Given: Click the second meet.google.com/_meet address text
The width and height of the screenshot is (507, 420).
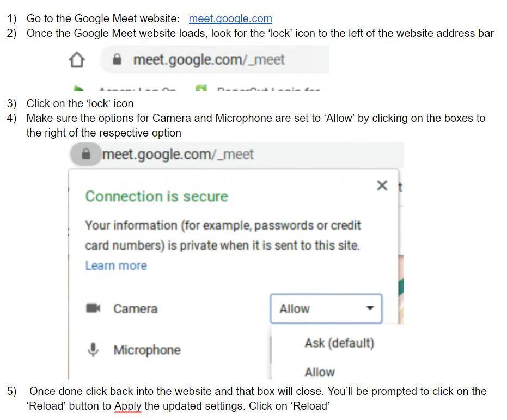Looking at the screenshot, I should (178, 154).
